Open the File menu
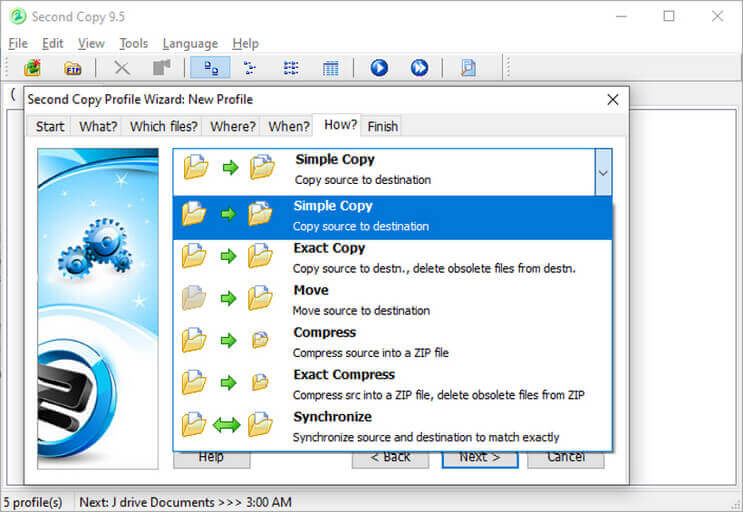The width and height of the screenshot is (743, 512). pyautogui.click(x=18, y=44)
